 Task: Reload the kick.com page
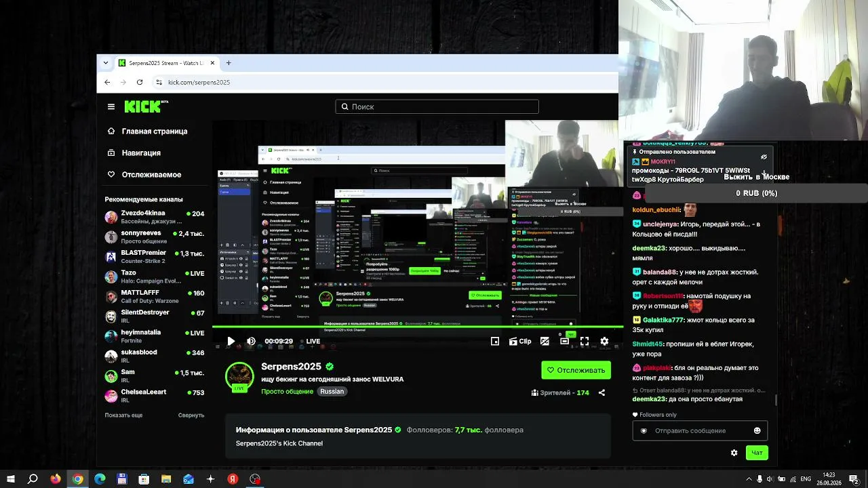(x=140, y=82)
